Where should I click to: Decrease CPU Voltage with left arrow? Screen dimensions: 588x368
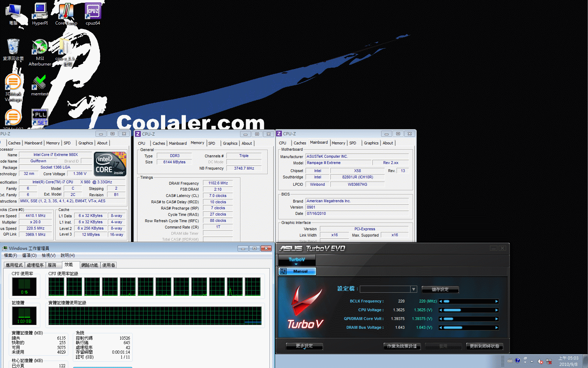click(441, 310)
